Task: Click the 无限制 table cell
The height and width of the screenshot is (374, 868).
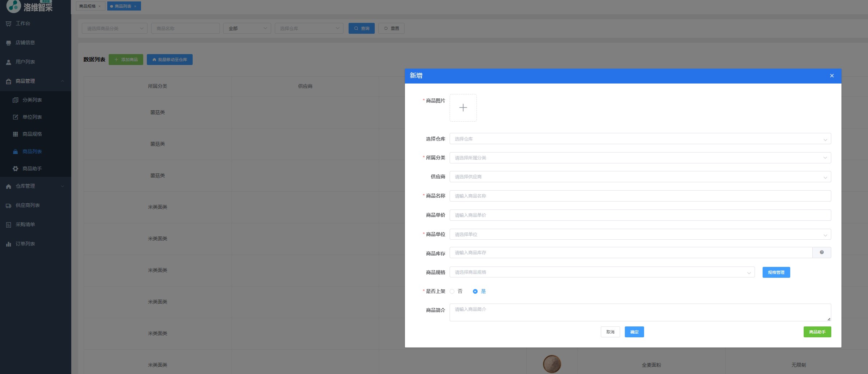Action: pyautogui.click(x=799, y=365)
